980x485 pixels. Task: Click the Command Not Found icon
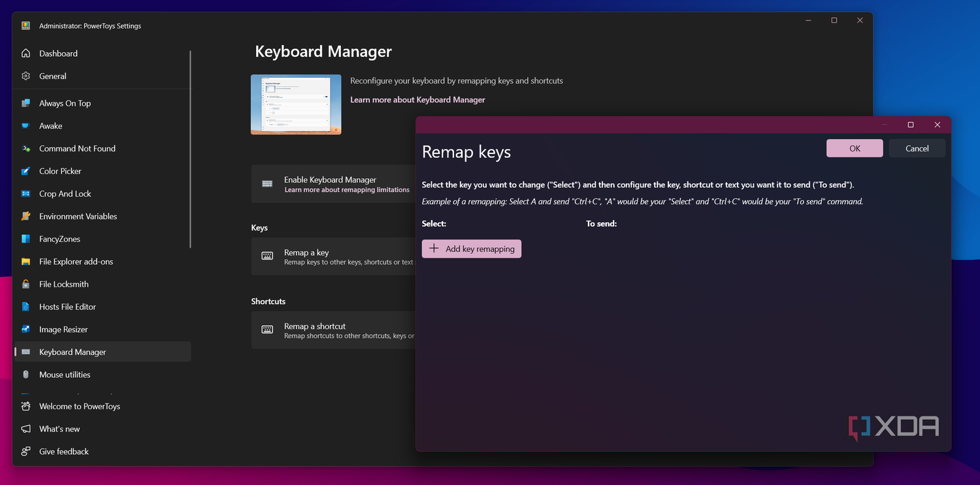[26, 149]
